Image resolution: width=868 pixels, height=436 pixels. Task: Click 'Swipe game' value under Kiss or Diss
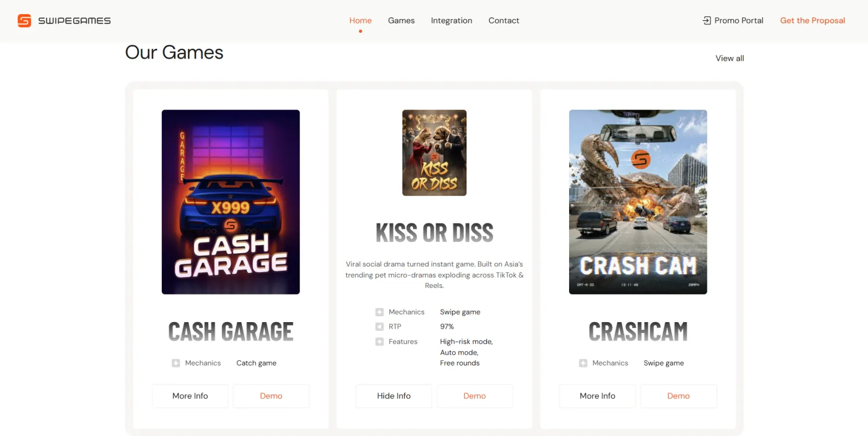pos(460,312)
